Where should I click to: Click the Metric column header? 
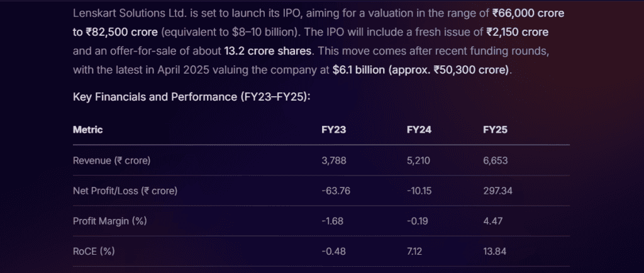(x=88, y=130)
